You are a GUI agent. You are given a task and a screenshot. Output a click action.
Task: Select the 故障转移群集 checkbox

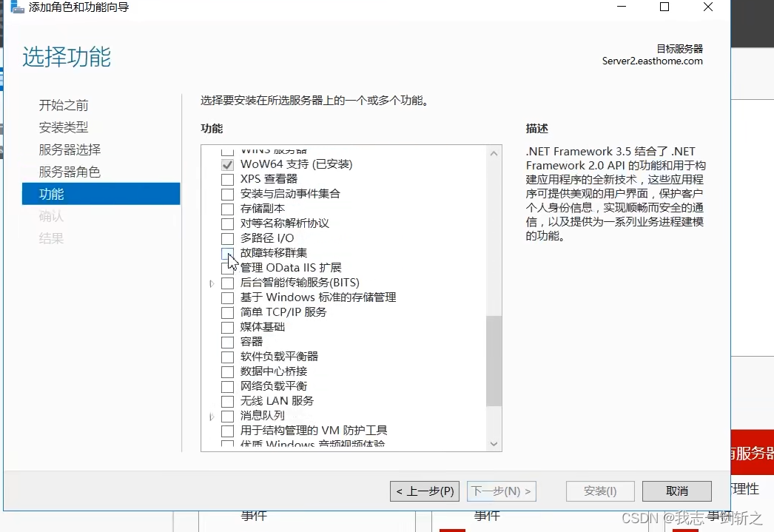(228, 253)
